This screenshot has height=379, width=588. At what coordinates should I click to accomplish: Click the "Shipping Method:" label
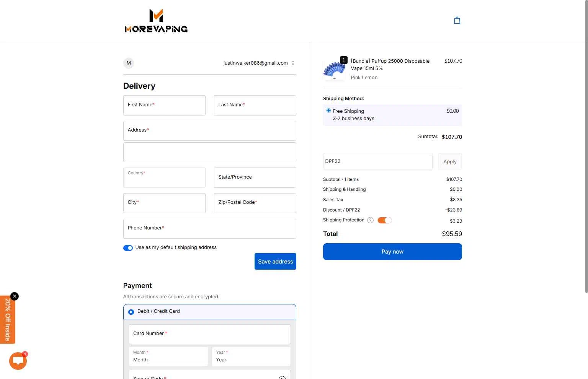343,99
